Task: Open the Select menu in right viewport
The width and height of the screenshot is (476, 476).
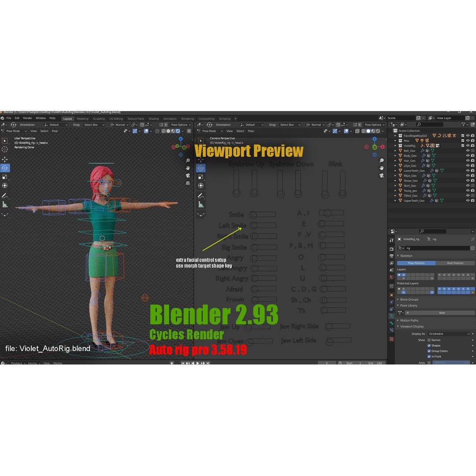Action: [241, 131]
